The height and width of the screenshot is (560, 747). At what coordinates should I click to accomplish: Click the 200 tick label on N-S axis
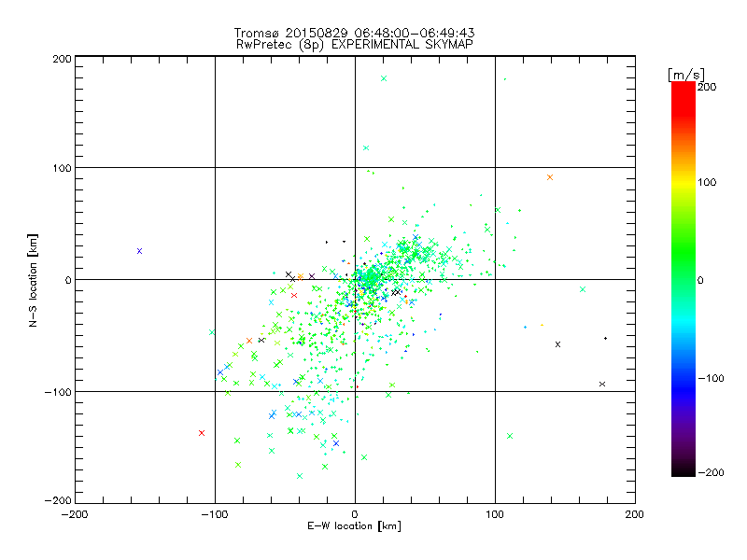(x=62, y=59)
